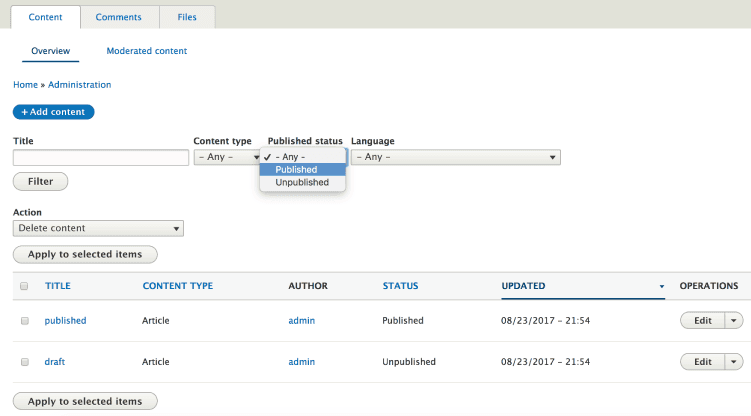This screenshot has height=416, width=751.
Task: Check the checkbox for published article
Action: pos(24,321)
